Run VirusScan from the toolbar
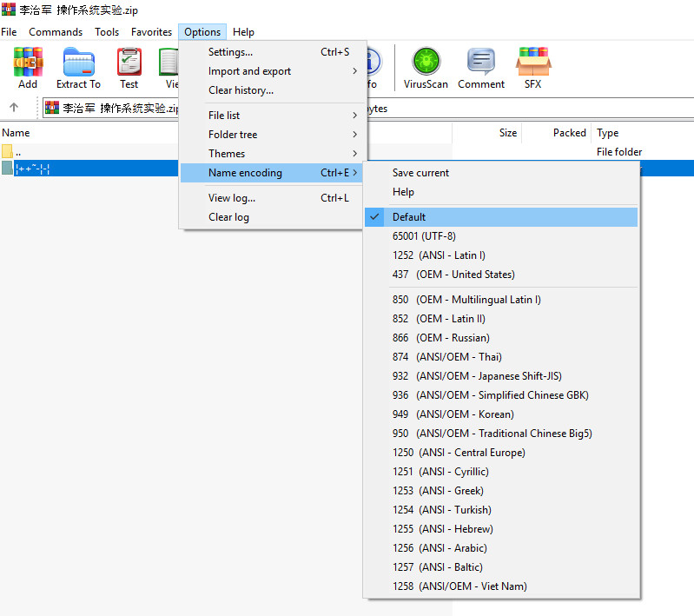This screenshot has height=616, width=694. click(426, 68)
